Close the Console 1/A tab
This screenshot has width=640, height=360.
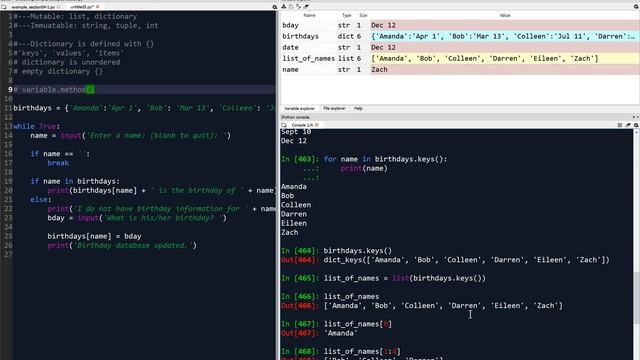click(317, 125)
